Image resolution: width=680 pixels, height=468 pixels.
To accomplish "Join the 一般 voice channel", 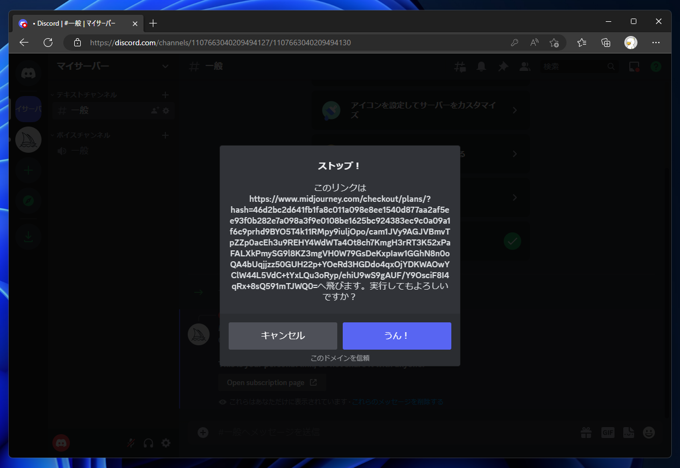I will [113, 151].
